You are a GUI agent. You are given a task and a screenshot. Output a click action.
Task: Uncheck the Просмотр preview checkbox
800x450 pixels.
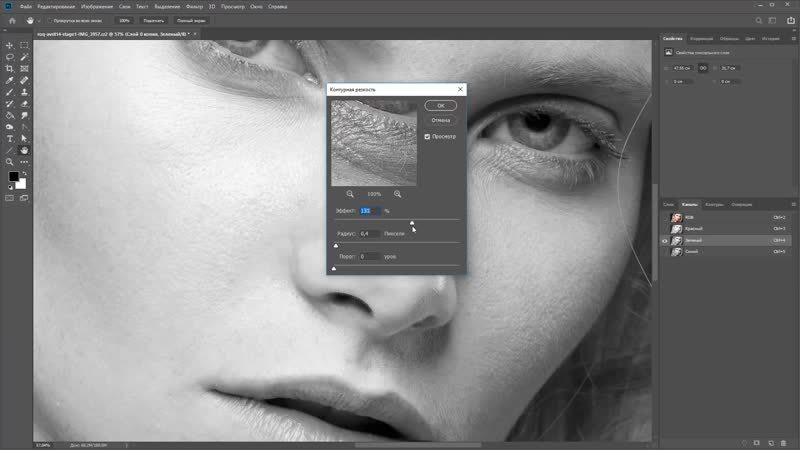[x=427, y=136]
